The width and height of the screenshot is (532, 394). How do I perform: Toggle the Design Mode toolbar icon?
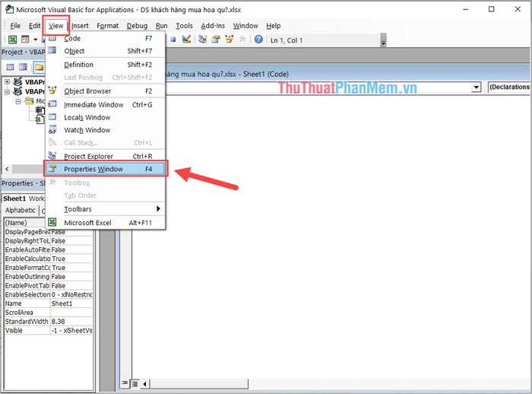tap(186, 40)
